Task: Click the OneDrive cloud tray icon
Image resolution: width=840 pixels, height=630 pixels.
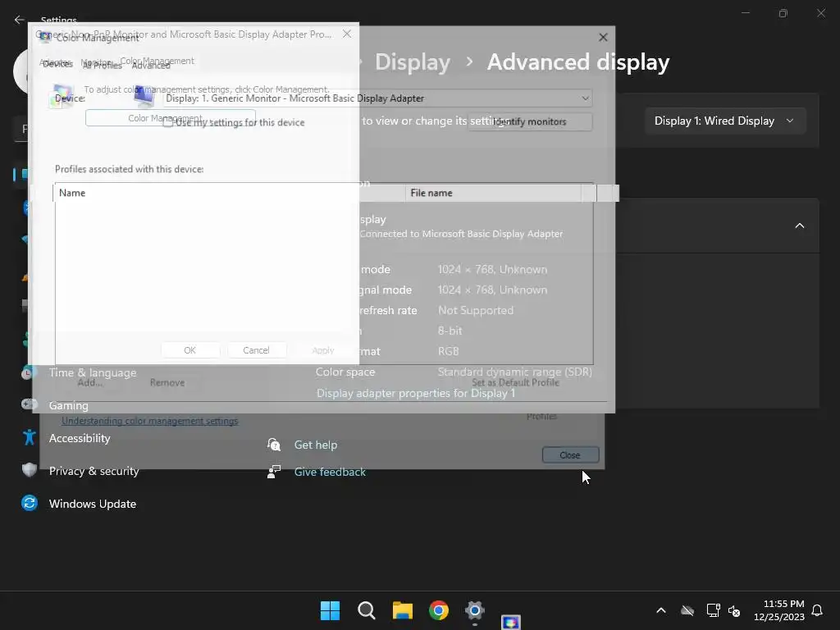Action: tap(687, 610)
